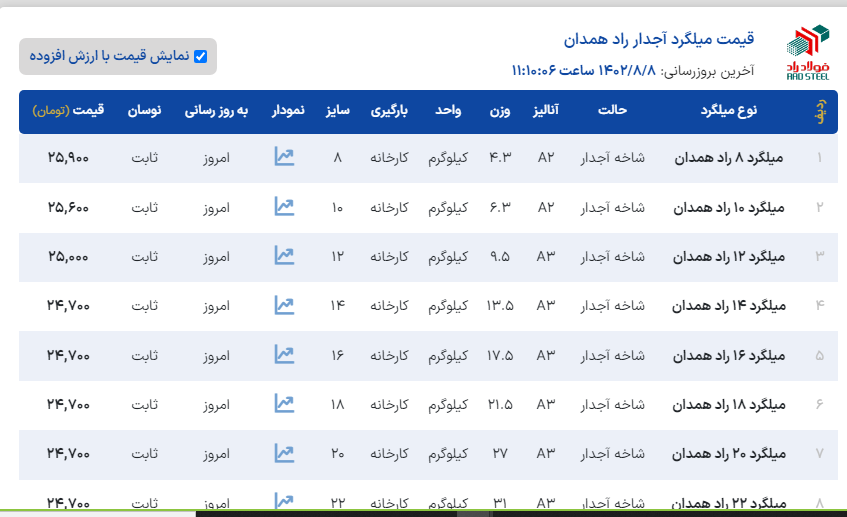Screen dimensions: 847x517
Task: Click the ردیف column header
Action: [x=820, y=111]
